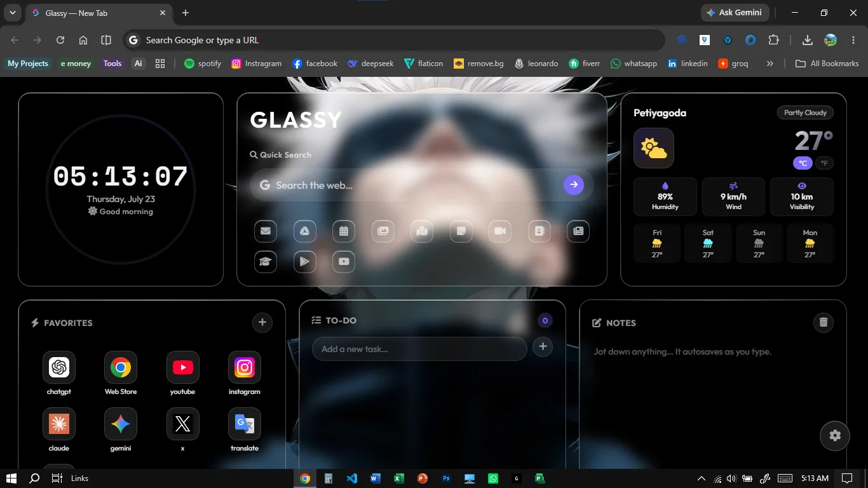Image resolution: width=868 pixels, height=488 pixels.
Task: Open the YouTube quick link under search
Action: coord(344,261)
